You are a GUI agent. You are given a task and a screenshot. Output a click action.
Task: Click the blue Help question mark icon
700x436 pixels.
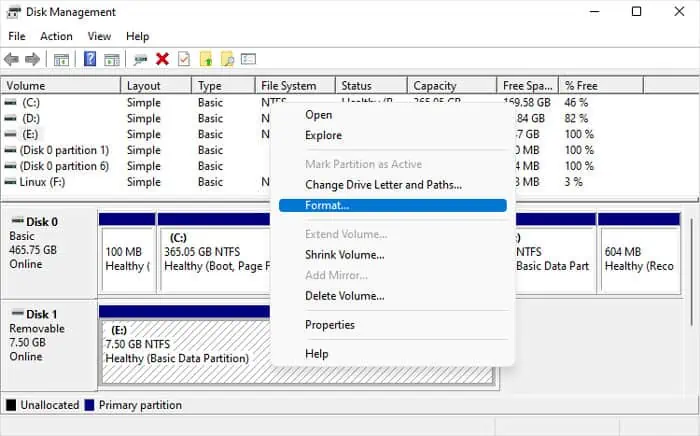(x=90, y=60)
